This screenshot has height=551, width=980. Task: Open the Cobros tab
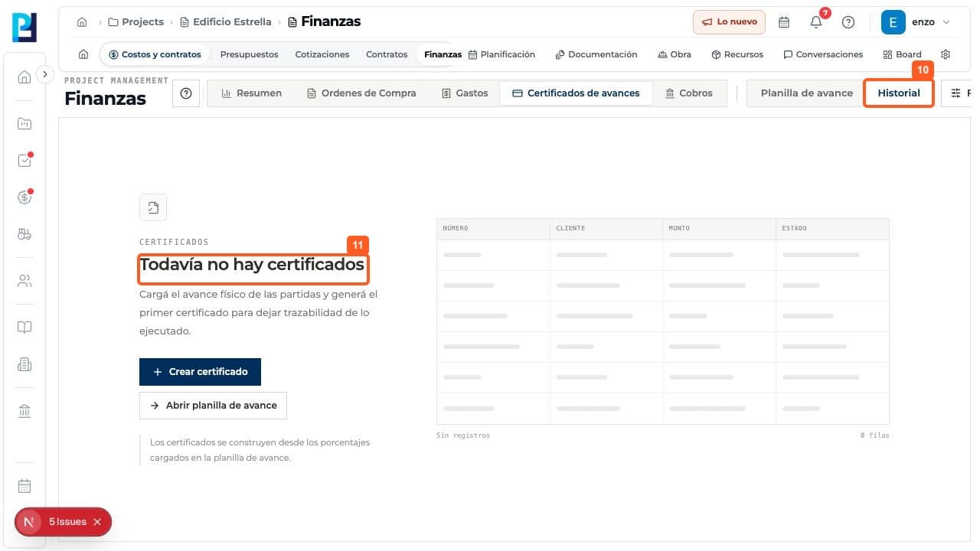point(689,93)
